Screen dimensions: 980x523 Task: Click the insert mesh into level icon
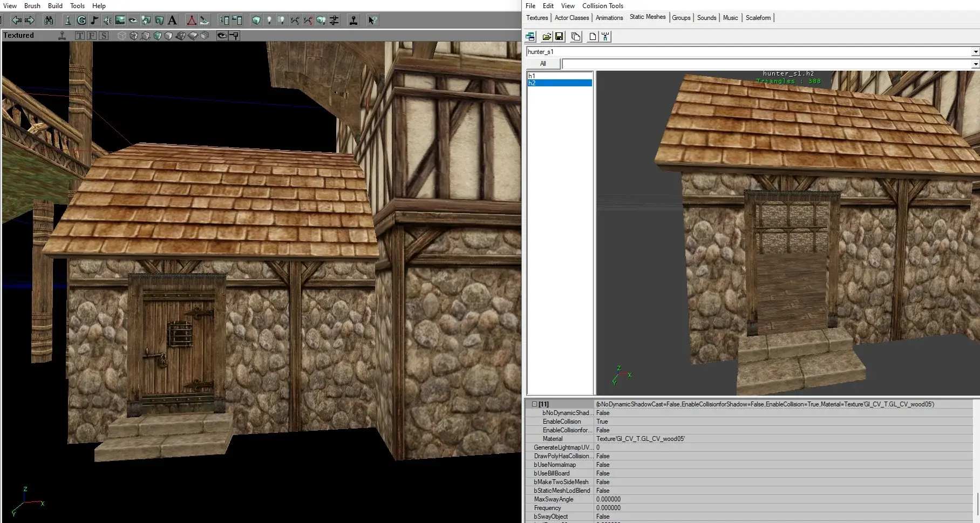click(605, 37)
